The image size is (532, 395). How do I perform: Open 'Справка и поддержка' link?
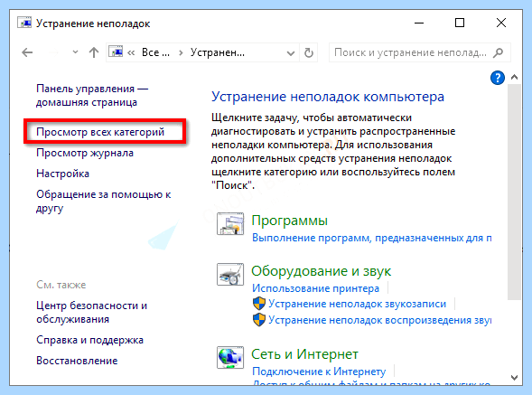click(89, 340)
